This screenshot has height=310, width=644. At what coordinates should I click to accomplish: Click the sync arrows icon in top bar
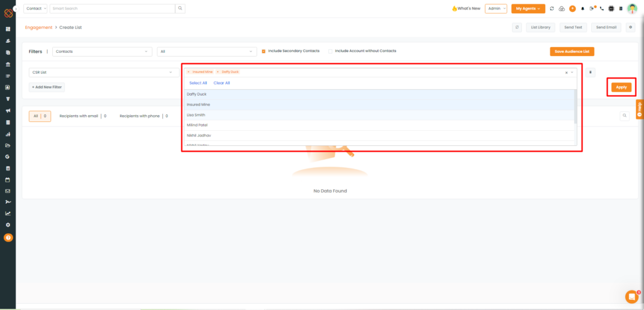coord(552,8)
